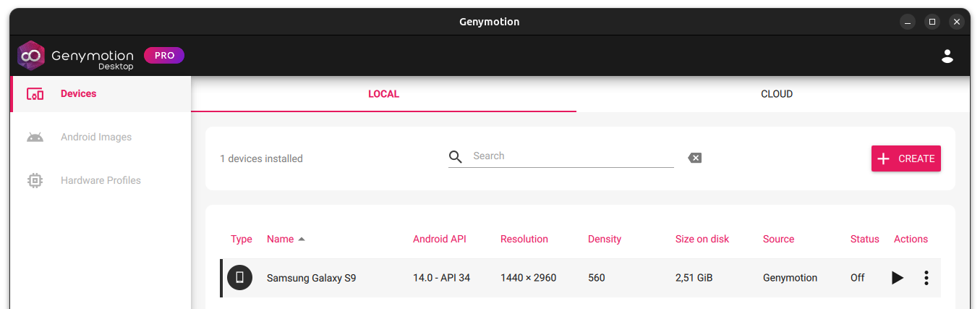Sort devices by Name column header
The image size is (980, 309).
[x=281, y=239]
